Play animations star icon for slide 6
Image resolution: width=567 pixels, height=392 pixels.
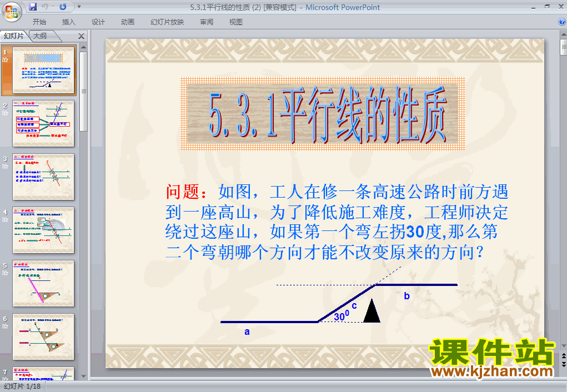coord(5,326)
